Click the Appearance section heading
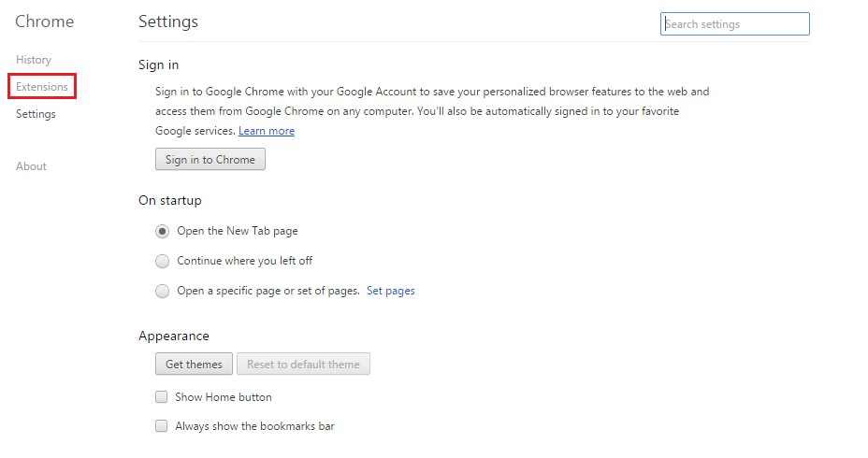Image resolution: width=868 pixels, height=458 pixels. pyautogui.click(x=174, y=336)
